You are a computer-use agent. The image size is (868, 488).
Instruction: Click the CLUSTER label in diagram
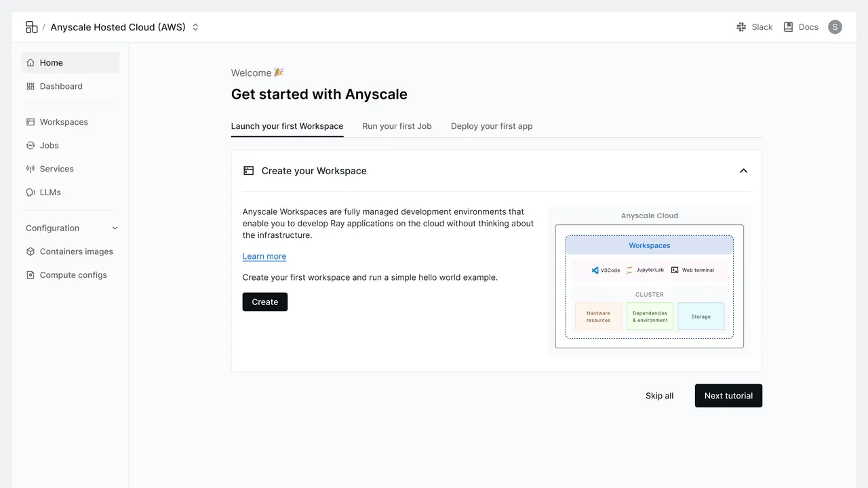tap(650, 295)
